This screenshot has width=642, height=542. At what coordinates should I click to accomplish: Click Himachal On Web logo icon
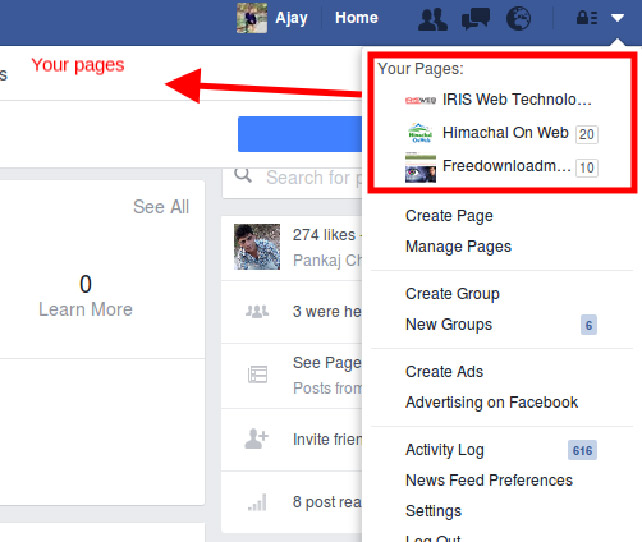coord(420,133)
